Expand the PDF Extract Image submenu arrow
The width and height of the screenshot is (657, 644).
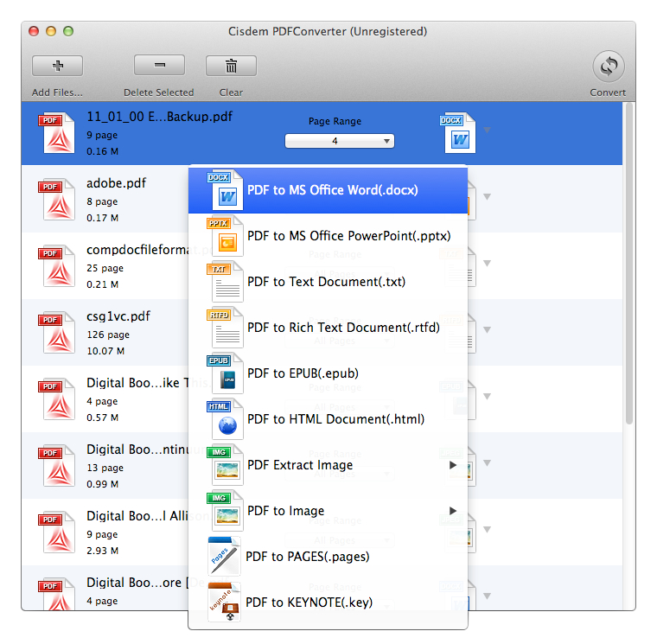[452, 465]
